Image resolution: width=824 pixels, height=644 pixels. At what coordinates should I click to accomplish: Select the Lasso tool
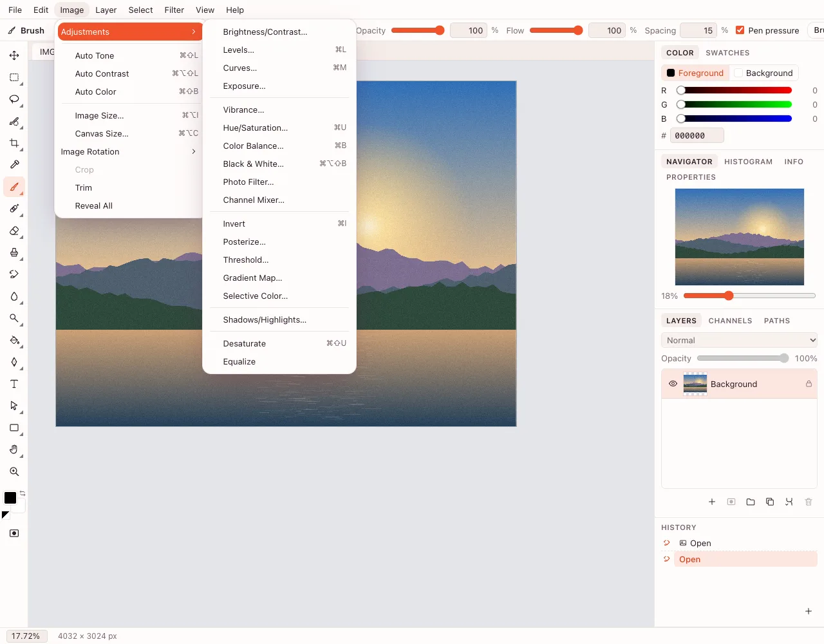coord(14,99)
